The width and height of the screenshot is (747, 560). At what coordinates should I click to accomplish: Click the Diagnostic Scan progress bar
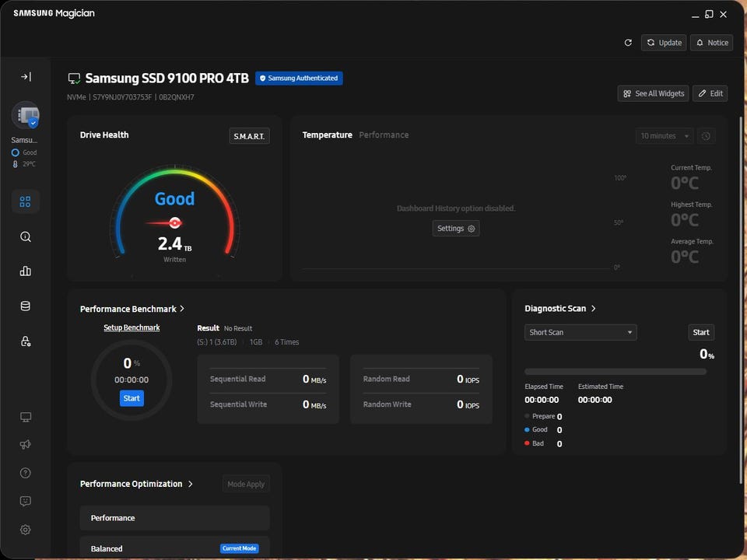coord(615,372)
